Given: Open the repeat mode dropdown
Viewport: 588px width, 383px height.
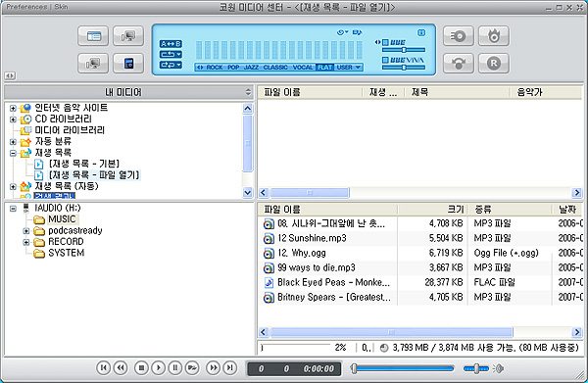Looking at the screenshot, I should click(x=171, y=54).
